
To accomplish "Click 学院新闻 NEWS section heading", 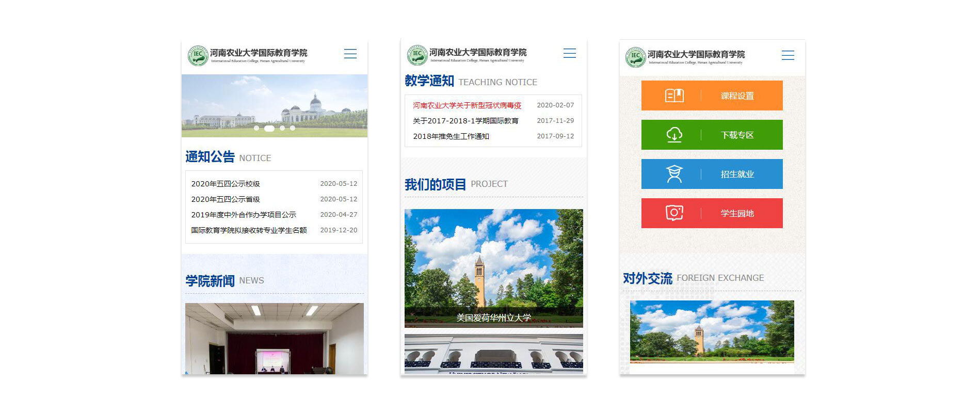I will [x=224, y=281].
